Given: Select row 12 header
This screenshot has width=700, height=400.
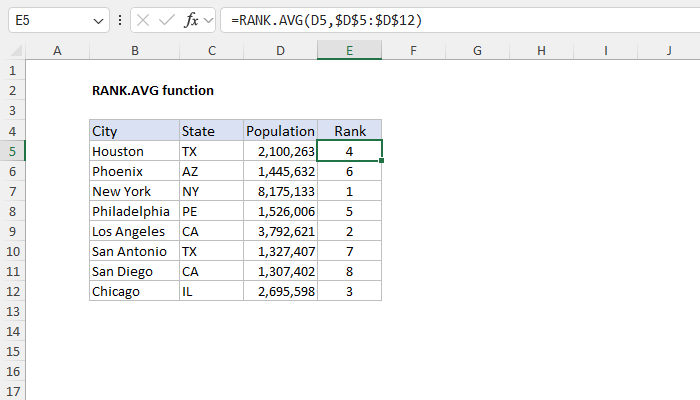Looking at the screenshot, I should tap(12, 292).
